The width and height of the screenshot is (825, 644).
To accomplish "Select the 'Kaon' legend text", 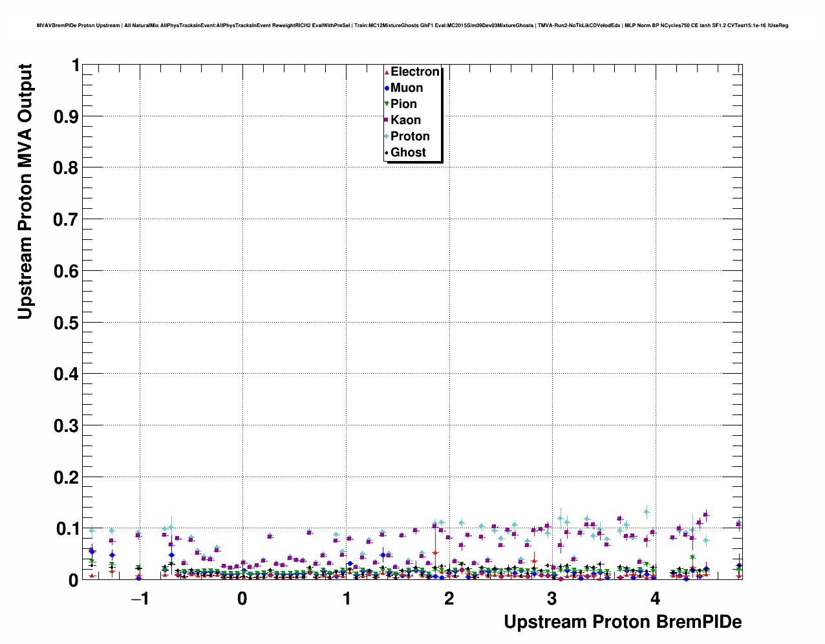I will (405, 120).
